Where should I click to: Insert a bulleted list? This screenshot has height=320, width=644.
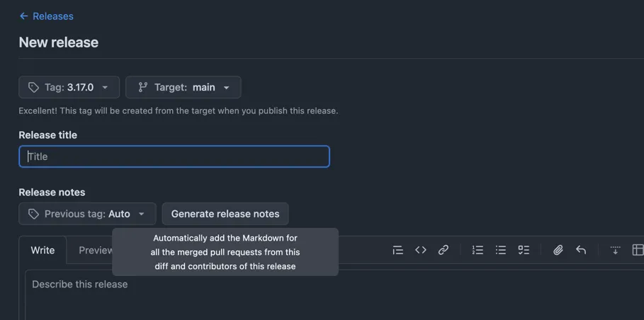pyautogui.click(x=501, y=250)
